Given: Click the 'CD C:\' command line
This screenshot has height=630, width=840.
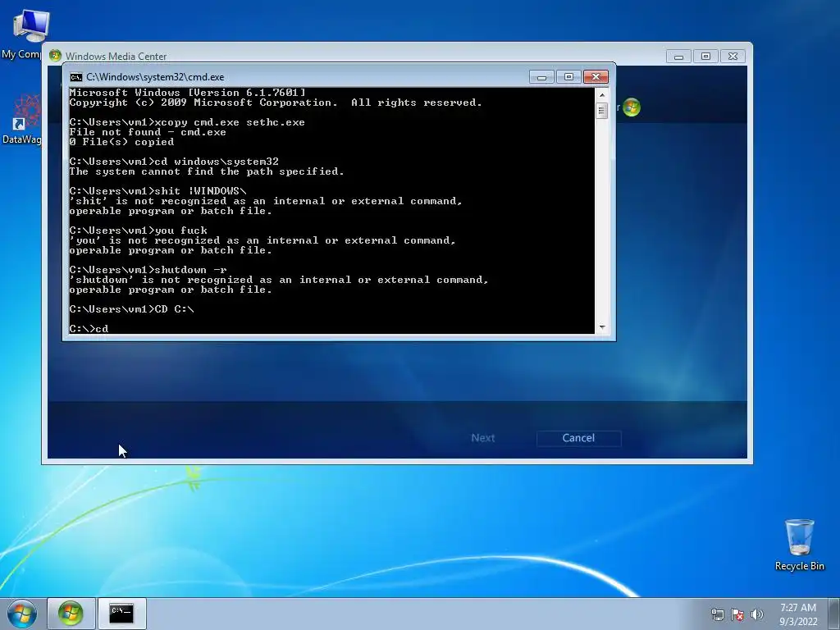Looking at the screenshot, I should [132, 309].
